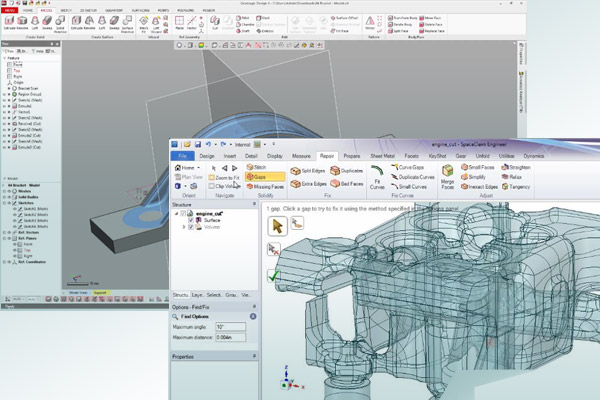600x400 pixels.
Task: Click Bad Faces in SpaceClaim Fix group
Action: [346, 184]
